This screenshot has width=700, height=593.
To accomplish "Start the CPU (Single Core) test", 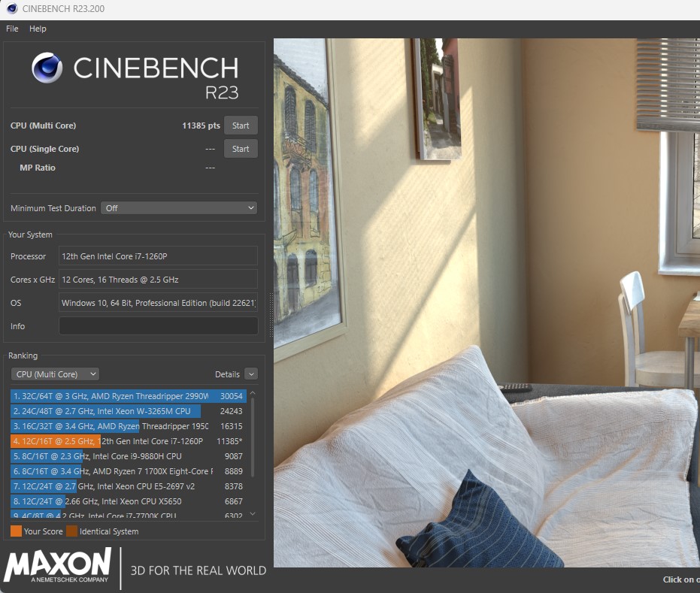I will click(241, 149).
